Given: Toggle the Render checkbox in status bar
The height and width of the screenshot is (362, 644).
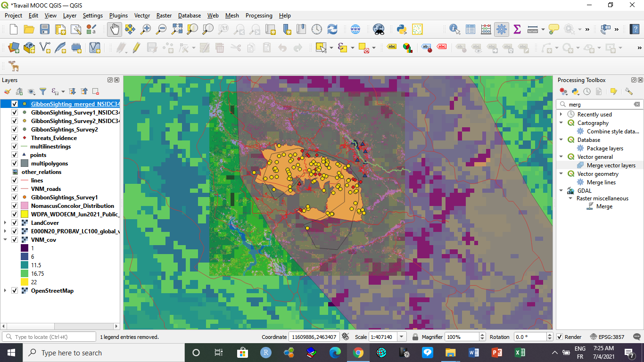Looking at the screenshot, I should [560, 337].
